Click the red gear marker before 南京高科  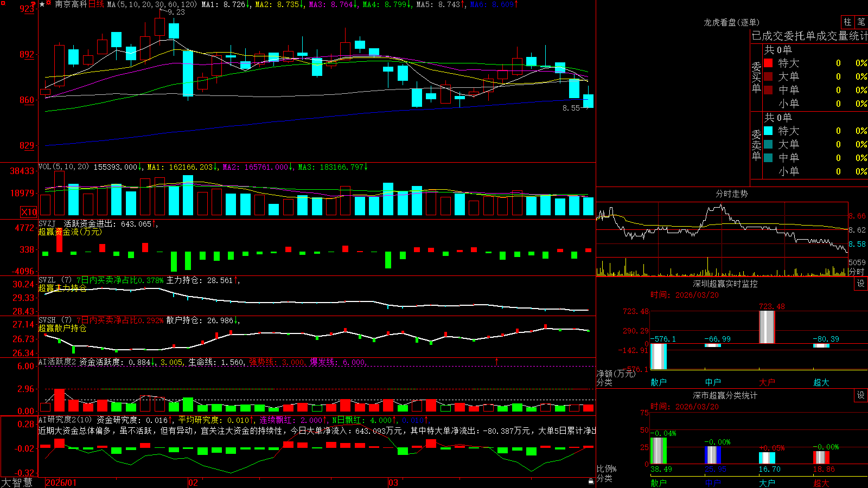coord(50,4)
